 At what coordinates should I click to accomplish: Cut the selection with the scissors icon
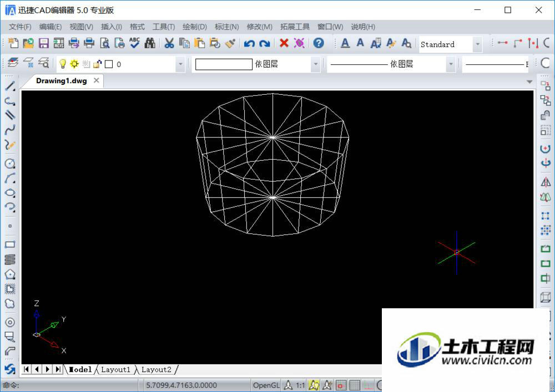pos(169,43)
